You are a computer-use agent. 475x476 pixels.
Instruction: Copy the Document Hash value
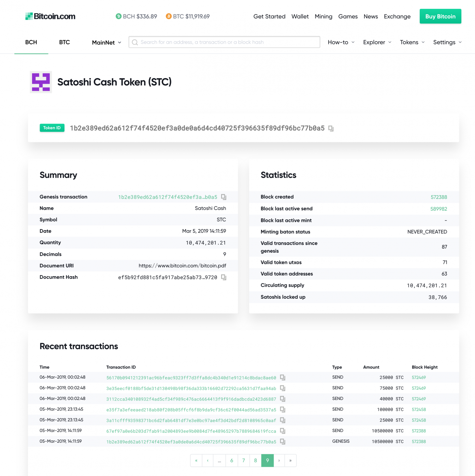click(224, 277)
